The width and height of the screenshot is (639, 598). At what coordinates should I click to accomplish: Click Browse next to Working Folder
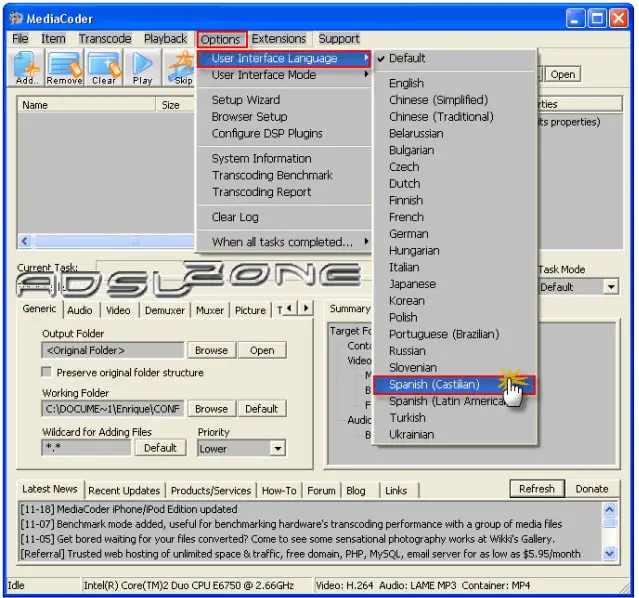point(212,408)
